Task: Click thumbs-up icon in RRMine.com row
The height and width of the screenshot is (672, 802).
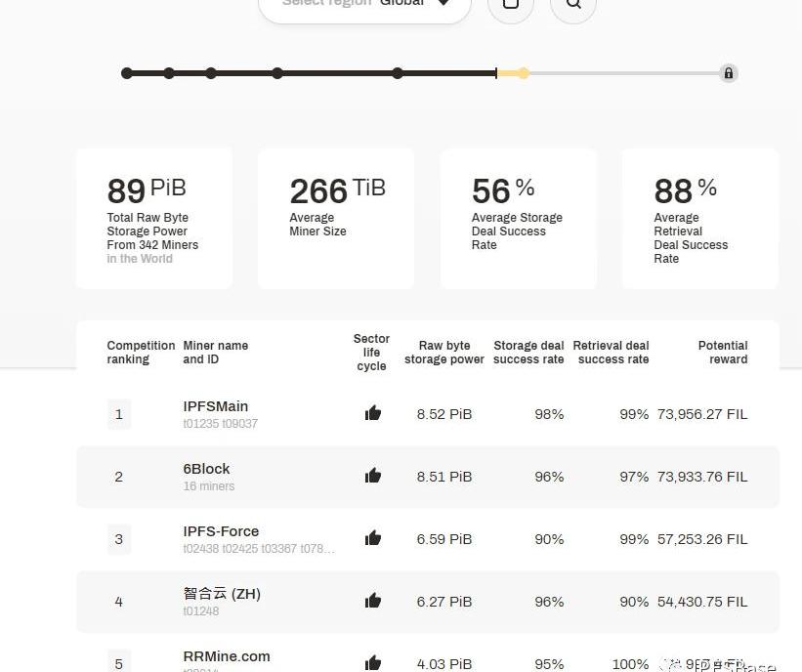Action: [x=372, y=662]
